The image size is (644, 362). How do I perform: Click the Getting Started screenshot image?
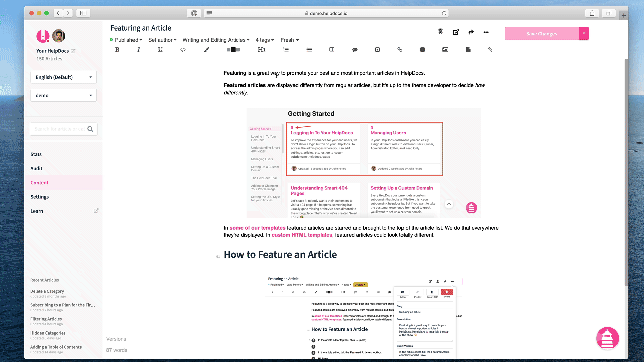click(x=364, y=163)
